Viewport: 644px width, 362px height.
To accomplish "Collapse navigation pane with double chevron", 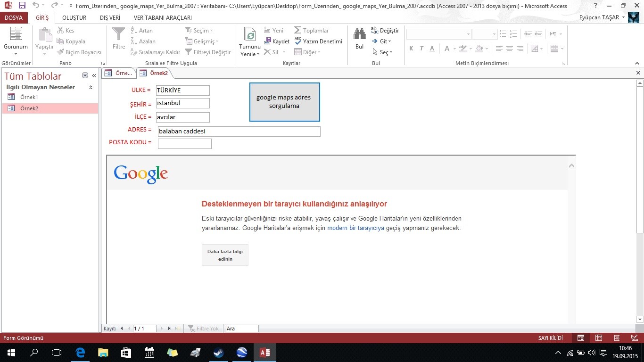I will pyautogui.click(x=94, y=75).
